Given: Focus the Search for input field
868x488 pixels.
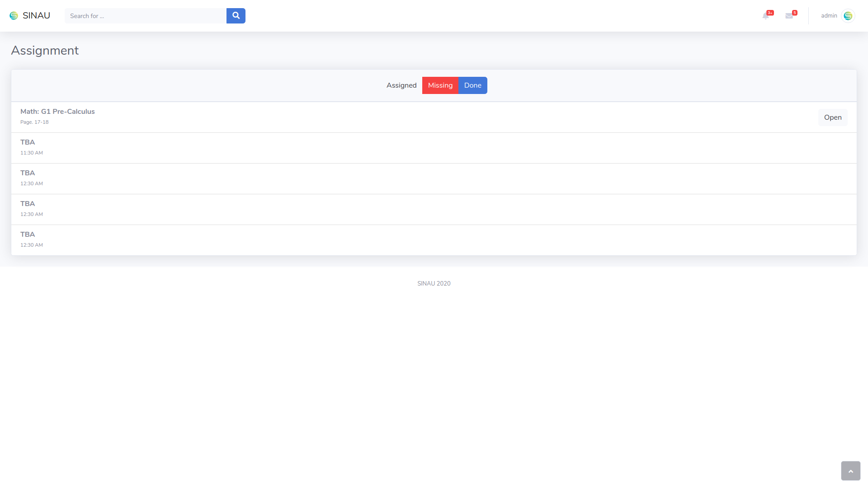Looking at the screenshot, I should pos(145,16).
